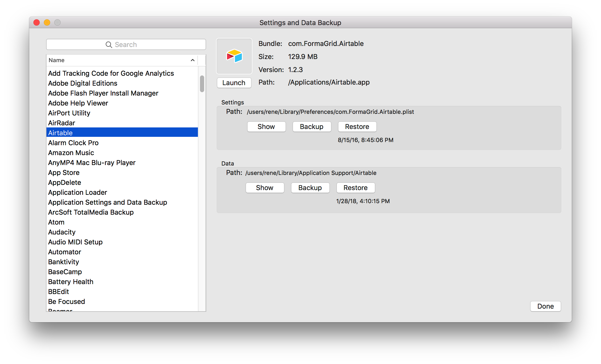Select Audacity row
This screenshot has width=601, height=364.
(x=122, y=232)
